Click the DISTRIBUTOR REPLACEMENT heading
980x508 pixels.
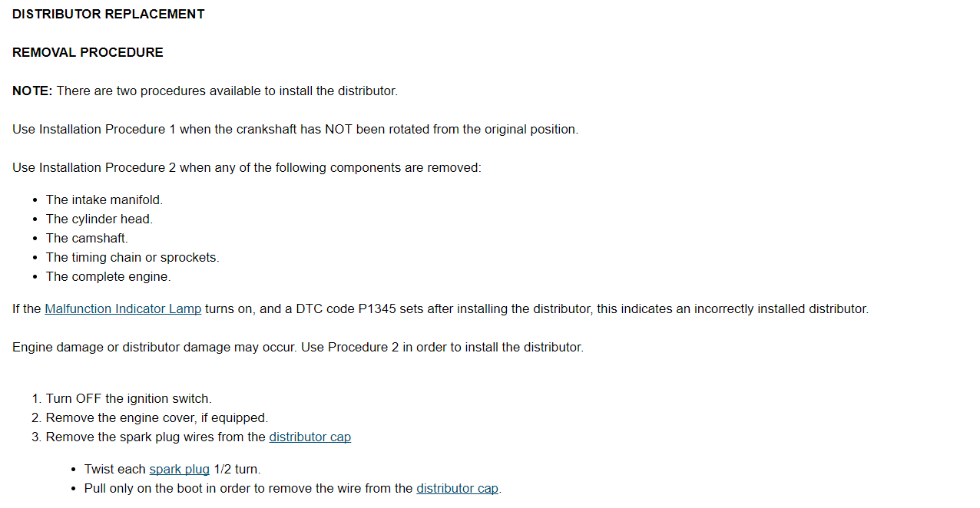click(x=108, y=15)
